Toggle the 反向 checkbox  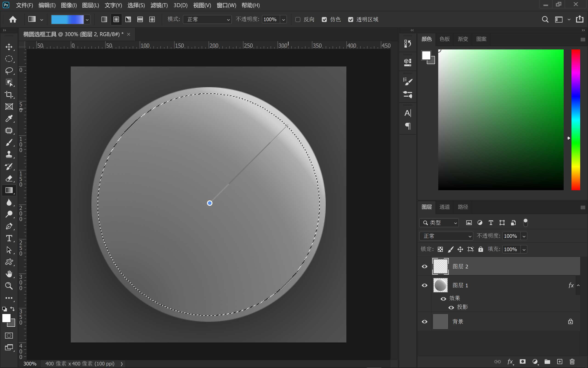[x=298, y=20]
